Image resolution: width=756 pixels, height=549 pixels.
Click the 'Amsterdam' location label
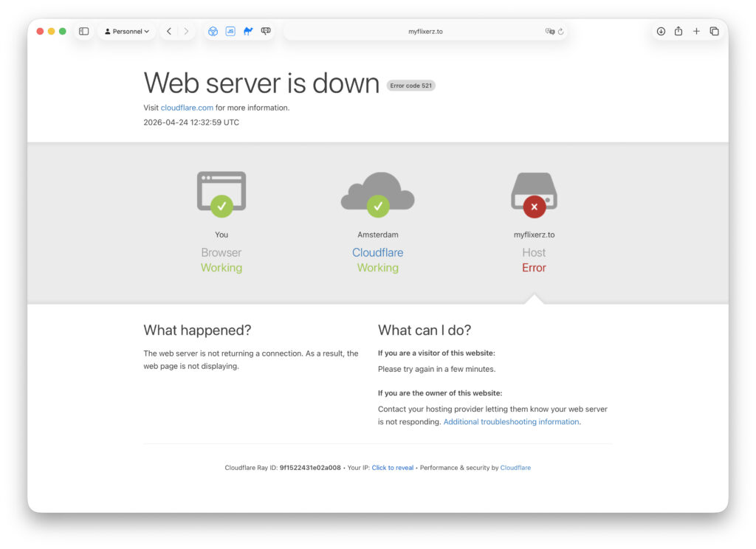[x=377, y=235]
